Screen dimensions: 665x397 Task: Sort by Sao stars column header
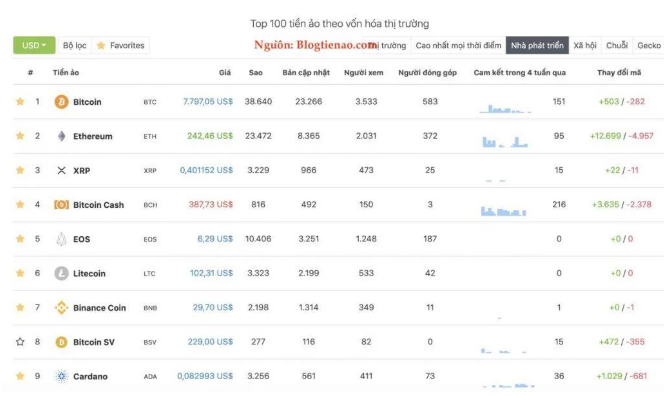point(255,73)
